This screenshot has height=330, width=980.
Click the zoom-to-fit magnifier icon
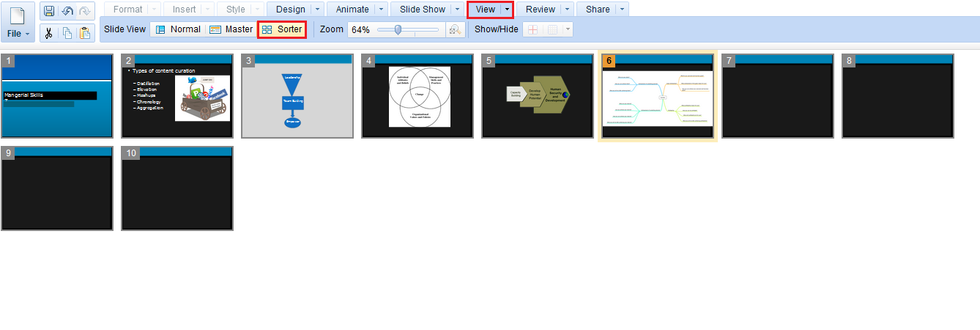(456, 29)
